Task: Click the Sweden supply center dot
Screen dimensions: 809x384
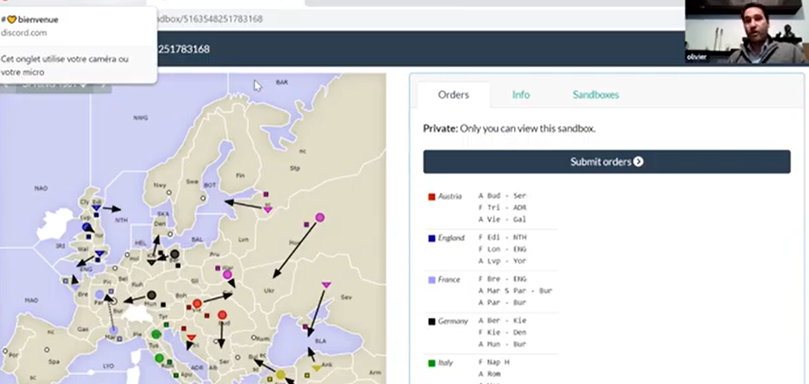Action: [203, 198]
